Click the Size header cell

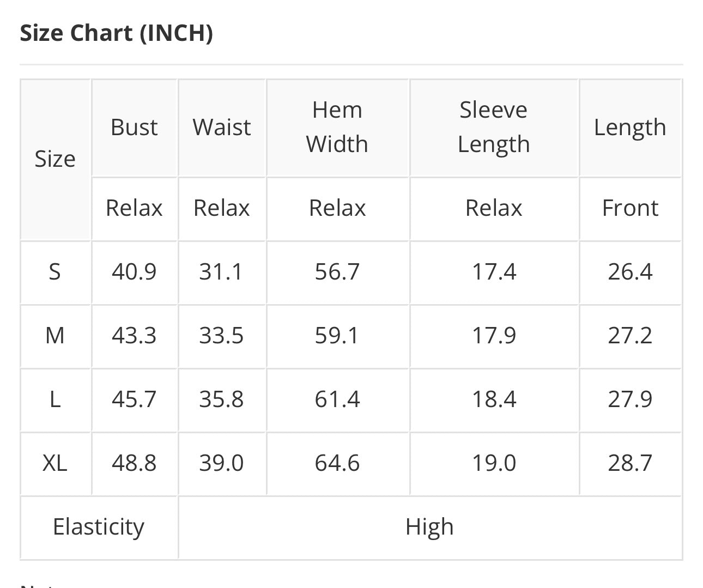click(55, 159)
